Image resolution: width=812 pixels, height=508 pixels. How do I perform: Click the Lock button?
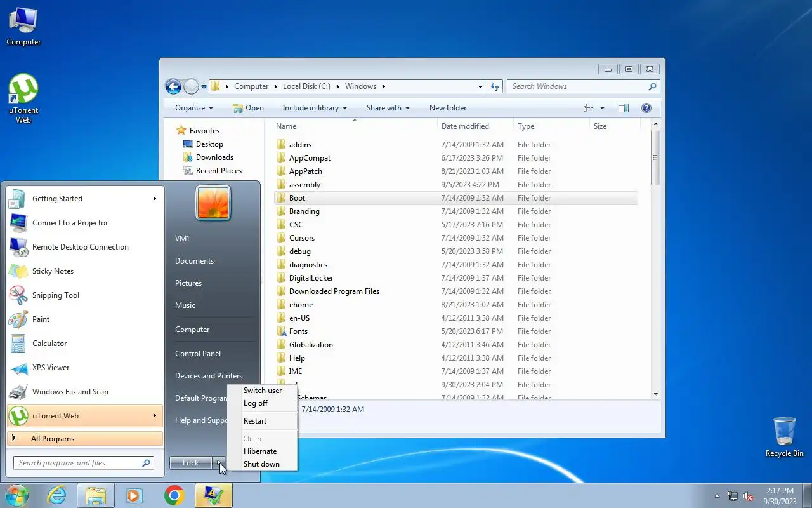pos(191,463)
